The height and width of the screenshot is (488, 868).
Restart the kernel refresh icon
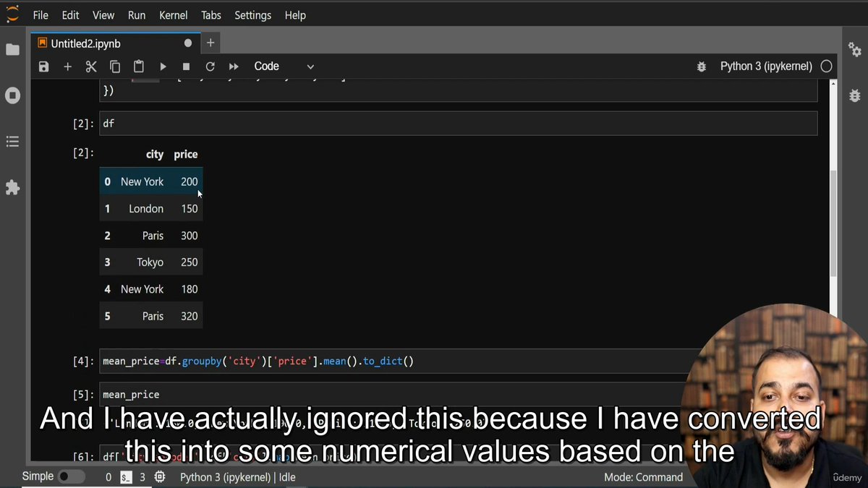pyautogui.click(x=210, y=67)
